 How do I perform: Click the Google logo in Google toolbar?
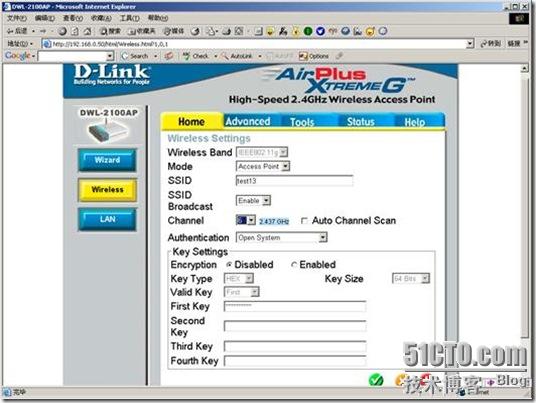(x=17, y=56)
